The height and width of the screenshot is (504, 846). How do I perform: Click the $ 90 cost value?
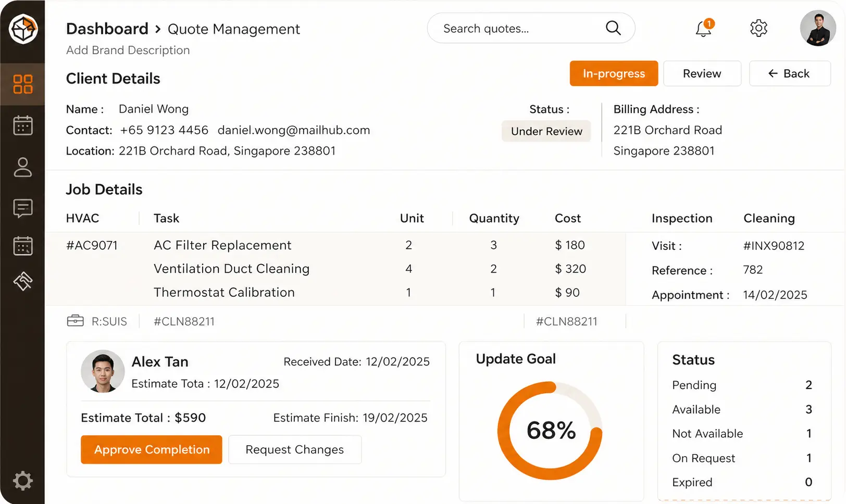click(567, 293)
